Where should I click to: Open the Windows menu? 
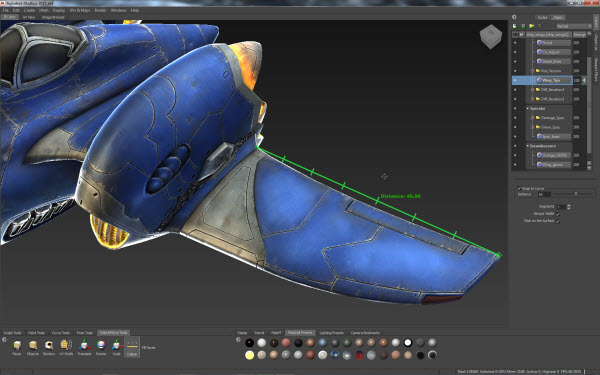pos(118,10)
